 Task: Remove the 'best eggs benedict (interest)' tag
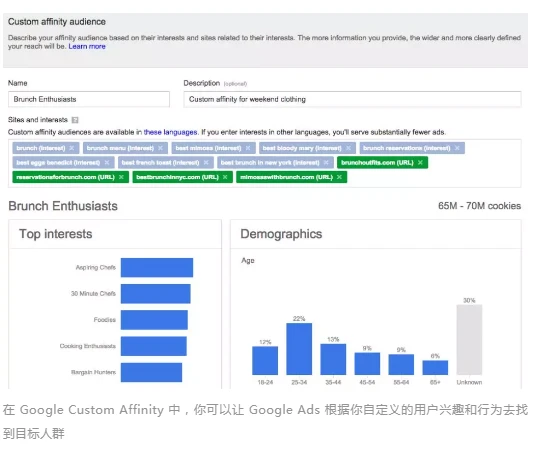click(107, 163)
